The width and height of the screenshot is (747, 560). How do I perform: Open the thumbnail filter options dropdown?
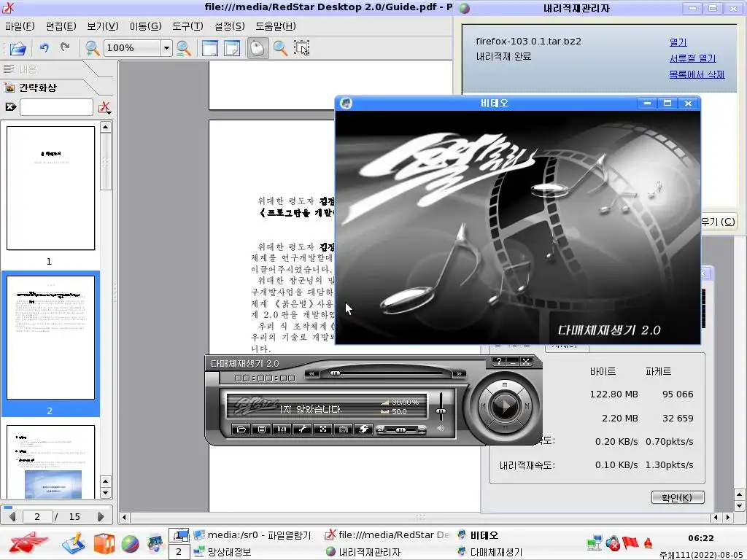(x=104, y=108)
